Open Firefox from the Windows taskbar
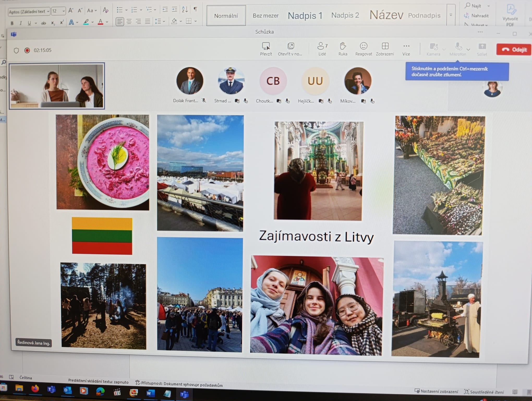The height and width of the screenshot is (401, 532). click(35, 389)
